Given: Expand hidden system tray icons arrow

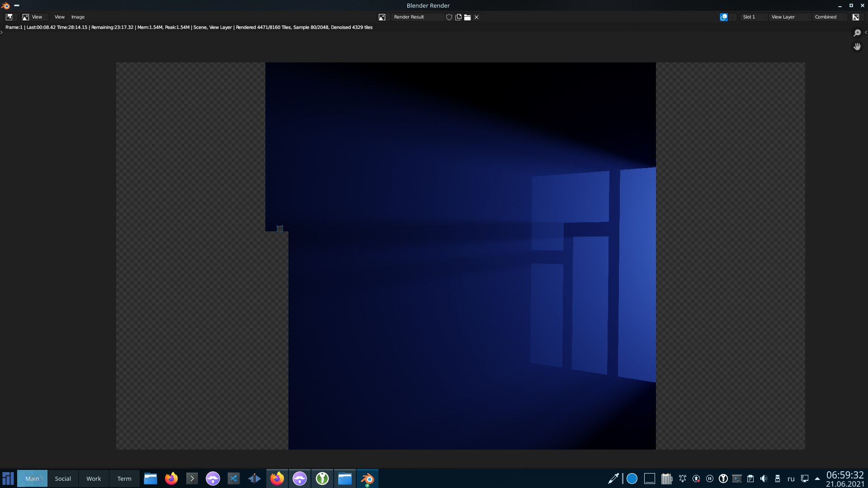Looking at the screenshot, I should click(x=817, y=479).
